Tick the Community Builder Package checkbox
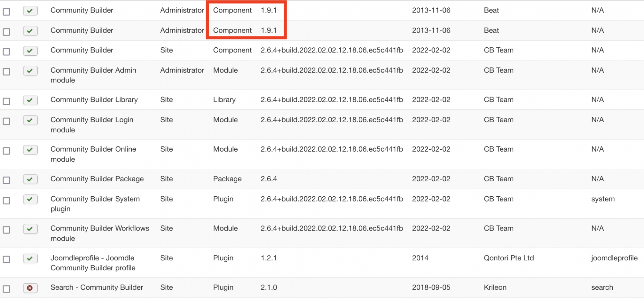 tap(6, 180)
